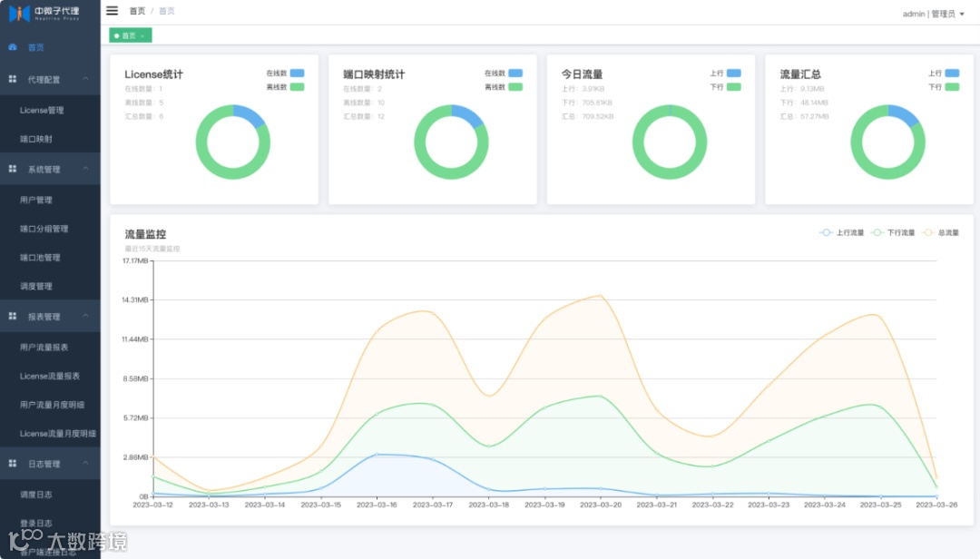Click the grid icon beside 报表管理

13,317
